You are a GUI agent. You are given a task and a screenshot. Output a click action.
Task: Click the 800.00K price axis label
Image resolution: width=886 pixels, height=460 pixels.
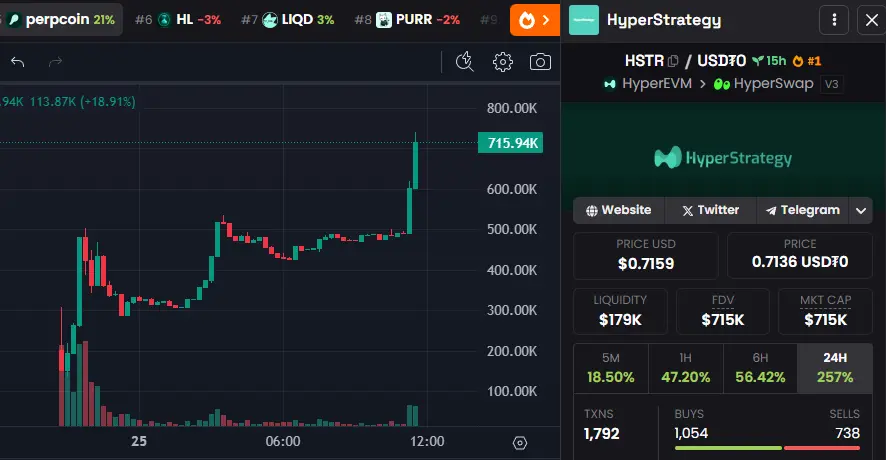(x=512, y=109)
